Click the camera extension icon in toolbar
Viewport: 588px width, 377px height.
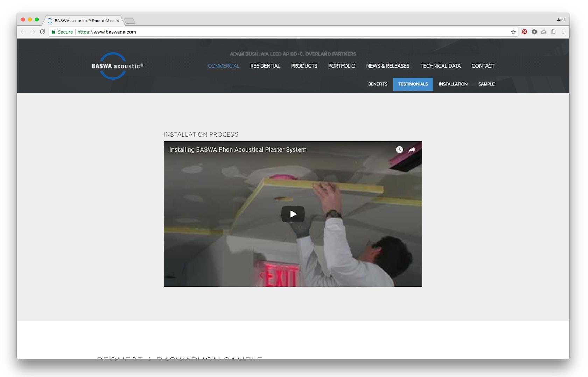[544, 32]
